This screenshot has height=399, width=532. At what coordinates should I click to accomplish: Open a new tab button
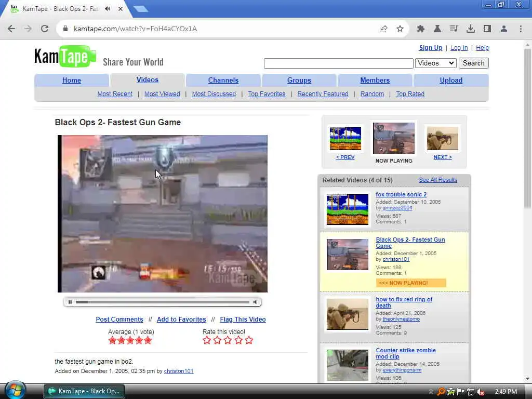(140, 9)
